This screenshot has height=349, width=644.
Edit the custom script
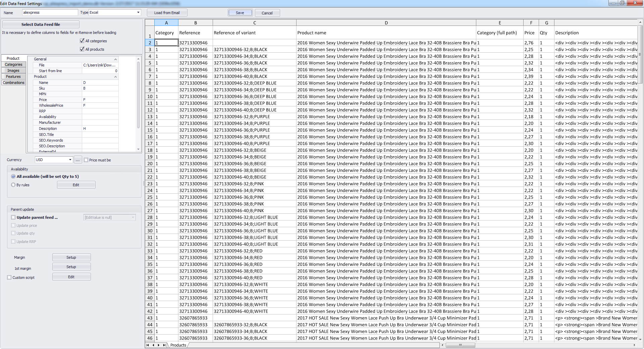tap(71, 277)
